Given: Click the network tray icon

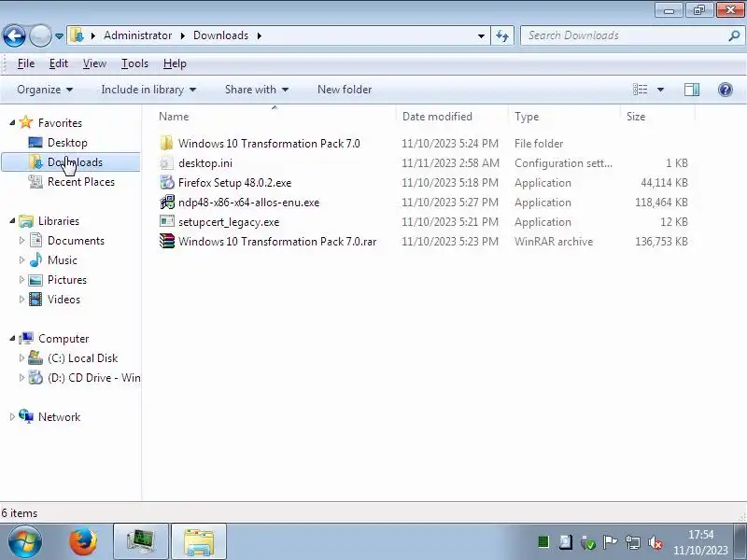Looking at the screenshot, I should click(633, 542).
